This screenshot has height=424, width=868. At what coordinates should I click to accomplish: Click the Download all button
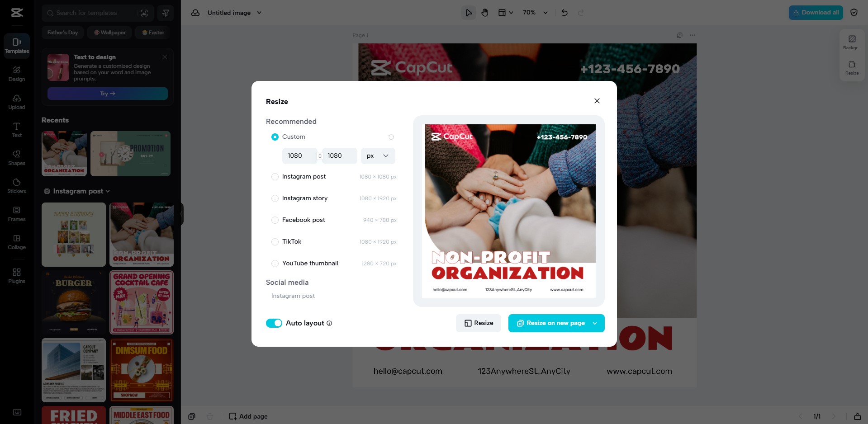[x=816, y=13]
